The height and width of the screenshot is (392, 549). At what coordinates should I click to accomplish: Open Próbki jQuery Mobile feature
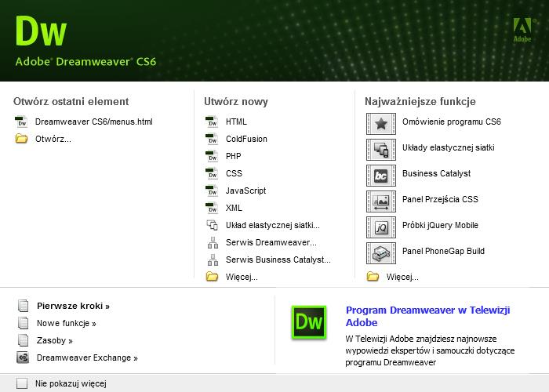[x=440, y=226]
